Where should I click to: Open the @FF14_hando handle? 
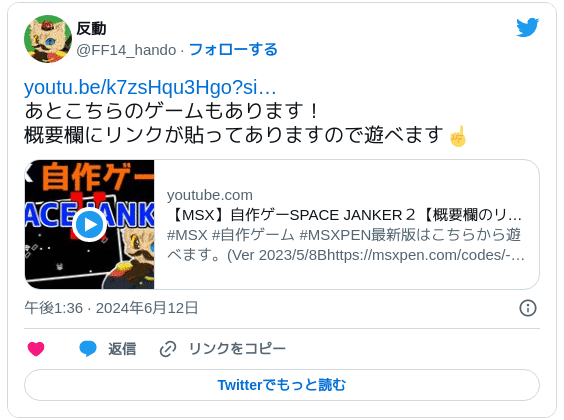click(x=126, y=50)
